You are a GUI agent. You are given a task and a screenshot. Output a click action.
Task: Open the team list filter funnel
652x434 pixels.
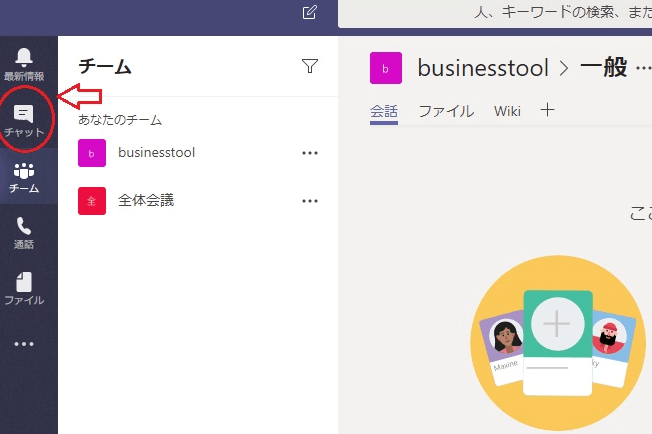click(x=310, y=66)
